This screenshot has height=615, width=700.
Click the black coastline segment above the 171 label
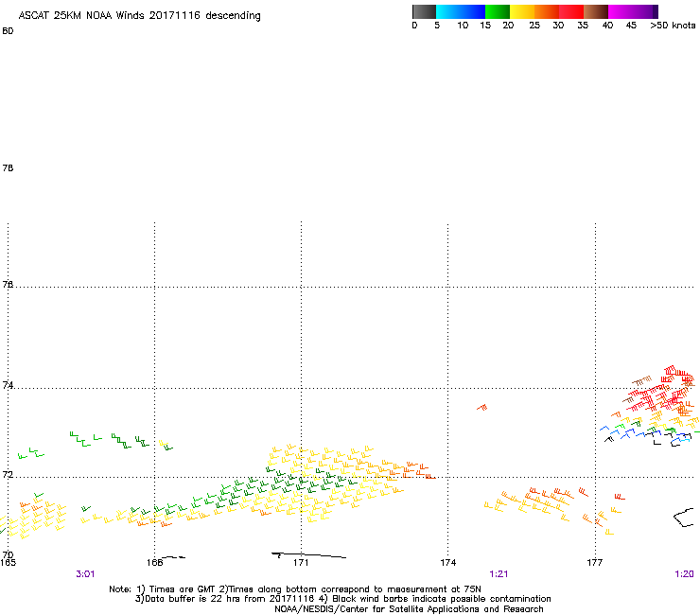point(308,555)
